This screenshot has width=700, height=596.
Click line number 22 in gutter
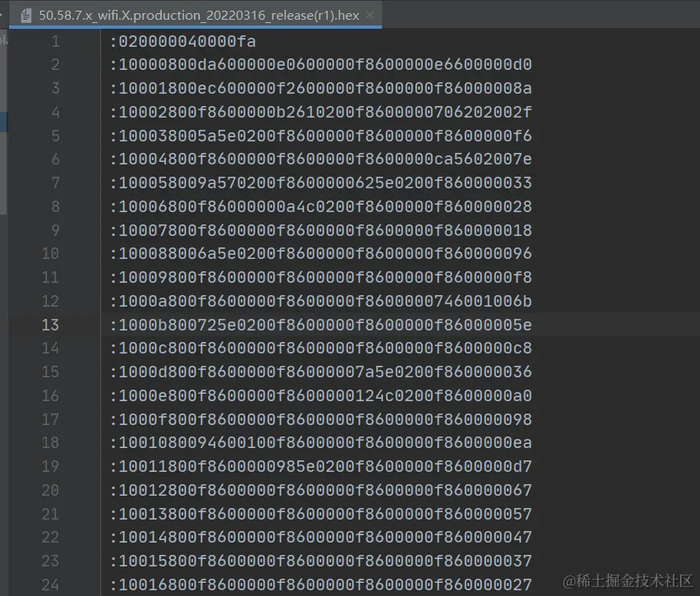pos(50,537)
